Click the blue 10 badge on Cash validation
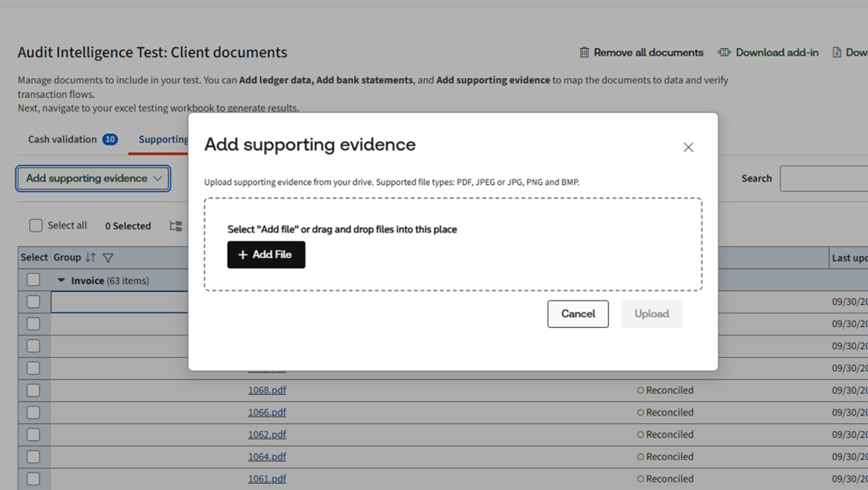Viewport: 868px width, 490px height. coord(110,140)
